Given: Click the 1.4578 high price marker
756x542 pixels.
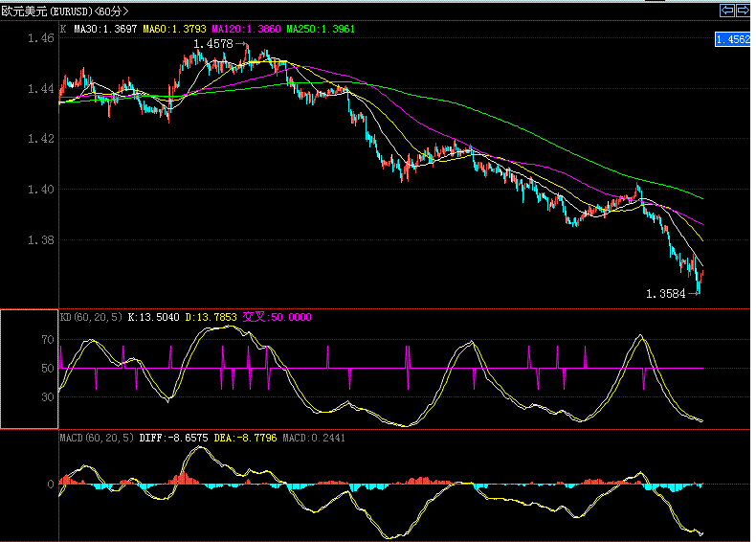Looking at the screenshot, I should point(212,44).
